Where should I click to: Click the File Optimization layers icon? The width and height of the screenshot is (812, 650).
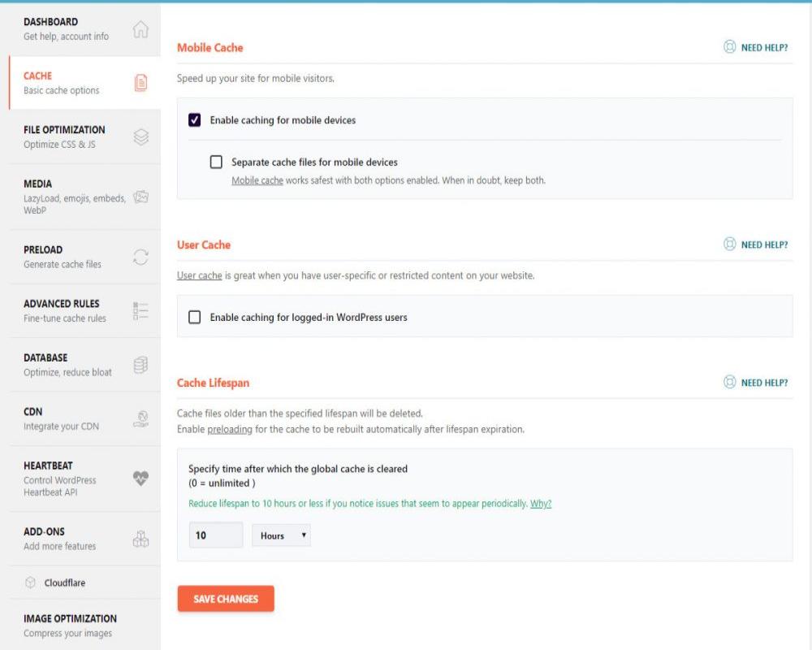point(140,136)
